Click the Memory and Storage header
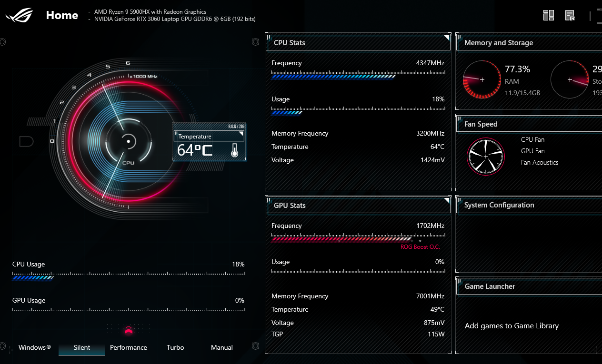The height and width of the screenshot is (364, 602). [x=529, y=42]
